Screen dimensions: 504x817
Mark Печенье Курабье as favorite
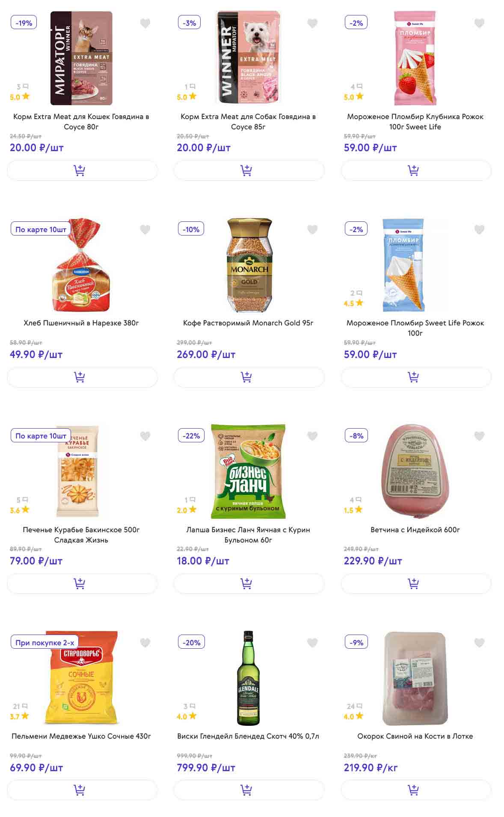point(145,436)
